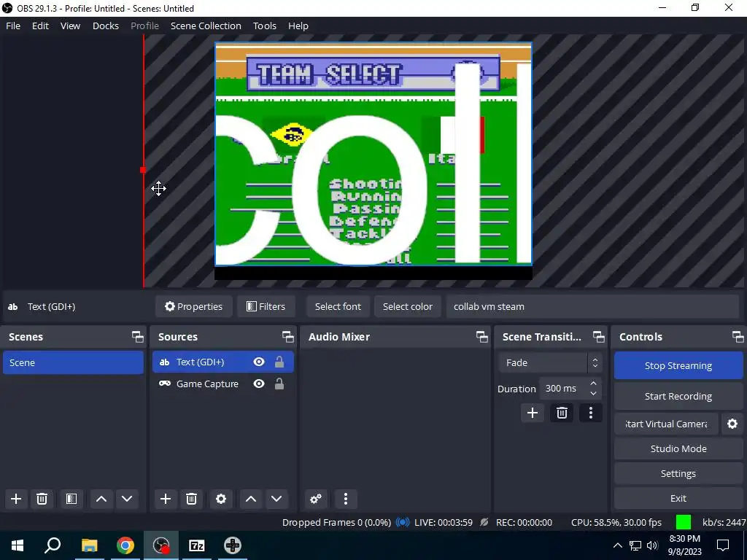Enable Studio Mode
This screenshot has height=560, width=747.
(x=678, y=448)
